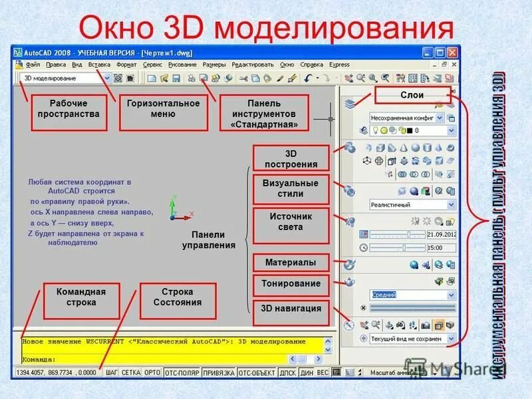Toggle СЕТКА grid display in status bar
Viewport: 532px width, 399px height.
pyautogui.click(x=131, y=372)
